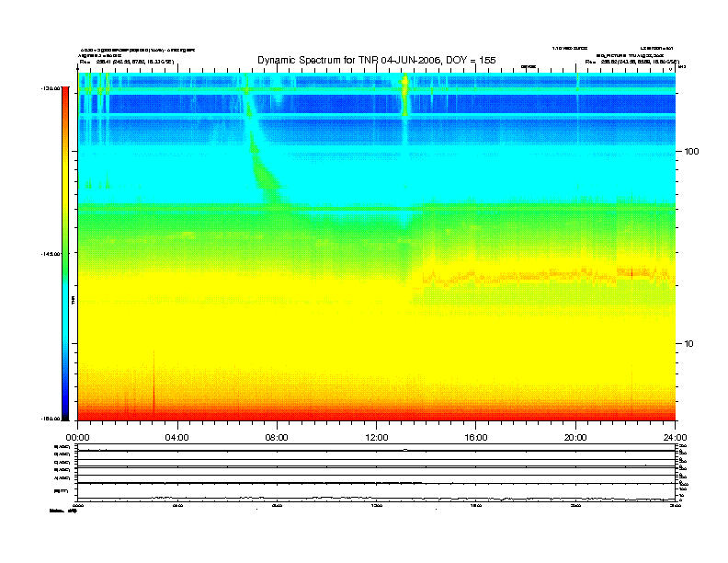The height and width of the screenshot is (563, 728).
Task: Click the frequency axis label 100
Action: click(x=691, y=152)
